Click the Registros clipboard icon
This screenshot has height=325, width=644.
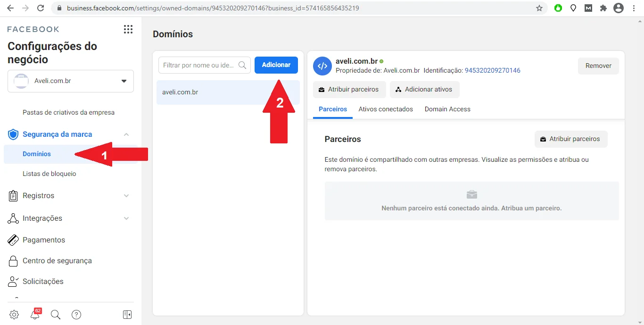click(x=13, y=196)
